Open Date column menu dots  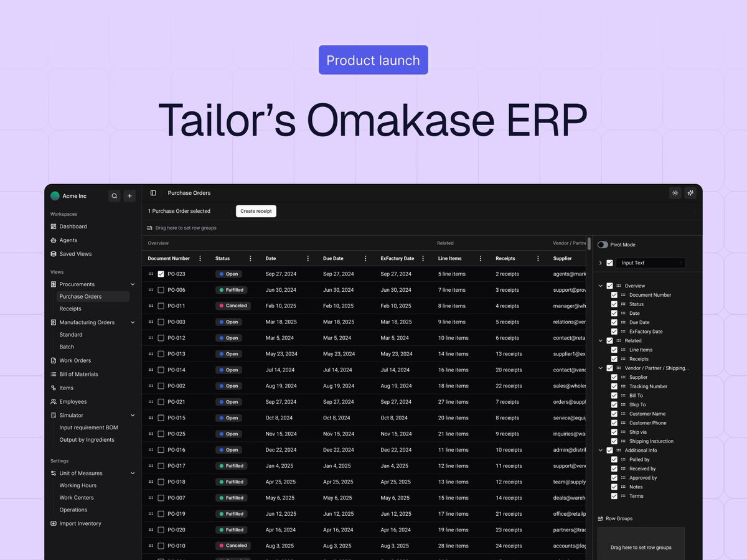308,258
